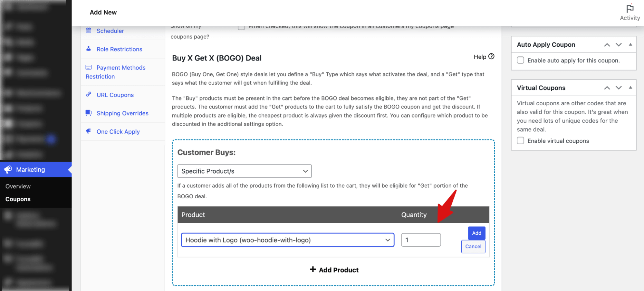644x291 pixels.
Task: Click the One Click Apply icon
Action: coord(89,131)
